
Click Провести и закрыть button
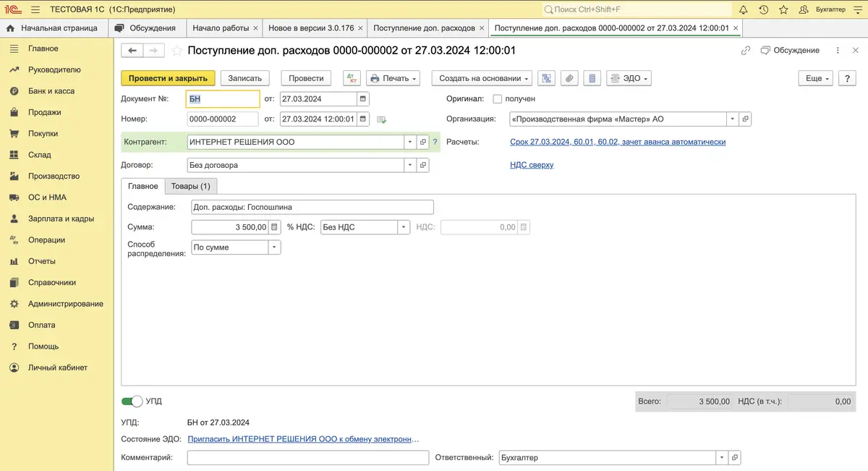[x=168, y=78]
